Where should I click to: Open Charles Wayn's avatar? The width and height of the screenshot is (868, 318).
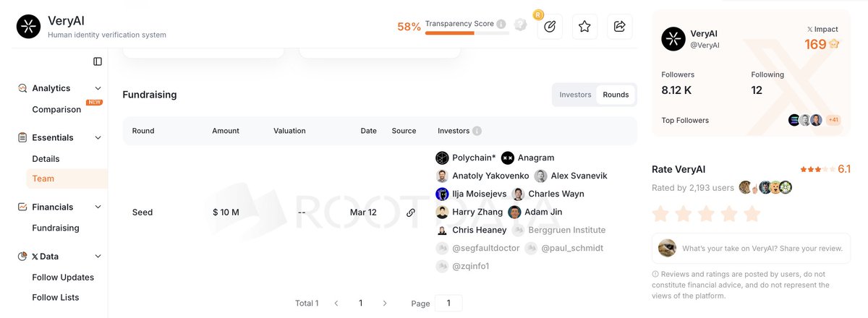click(x=518, y=194)
